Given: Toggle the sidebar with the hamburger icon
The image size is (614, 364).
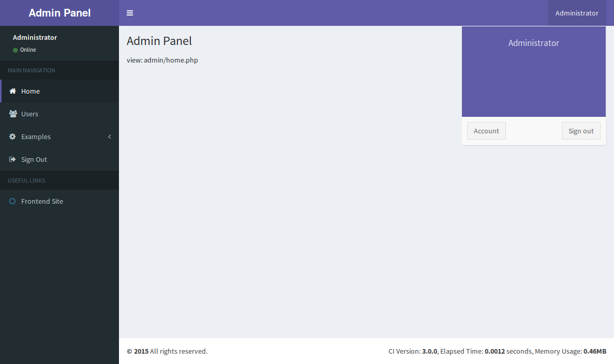Looking at the screenshot, I should [130, 13].
